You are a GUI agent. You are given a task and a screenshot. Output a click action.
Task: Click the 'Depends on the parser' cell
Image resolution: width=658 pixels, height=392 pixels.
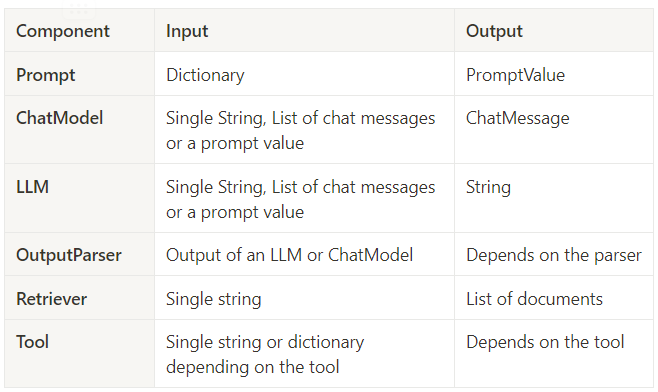[554, 254]
